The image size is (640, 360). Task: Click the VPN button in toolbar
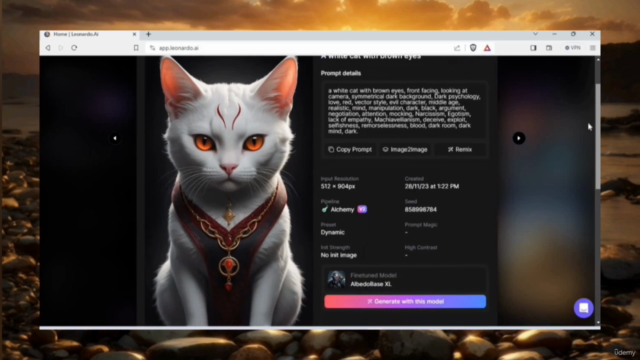point(573,48)
